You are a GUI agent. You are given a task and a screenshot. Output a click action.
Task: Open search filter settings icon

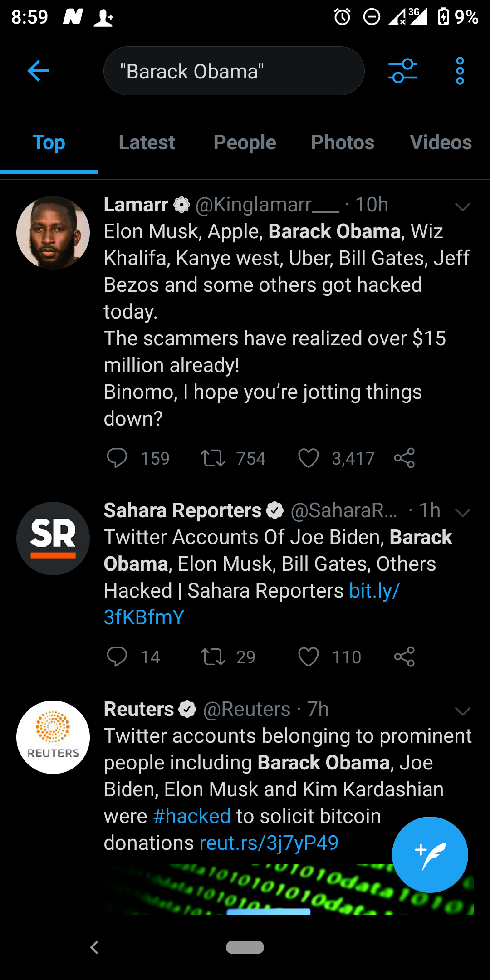[402, 71]
